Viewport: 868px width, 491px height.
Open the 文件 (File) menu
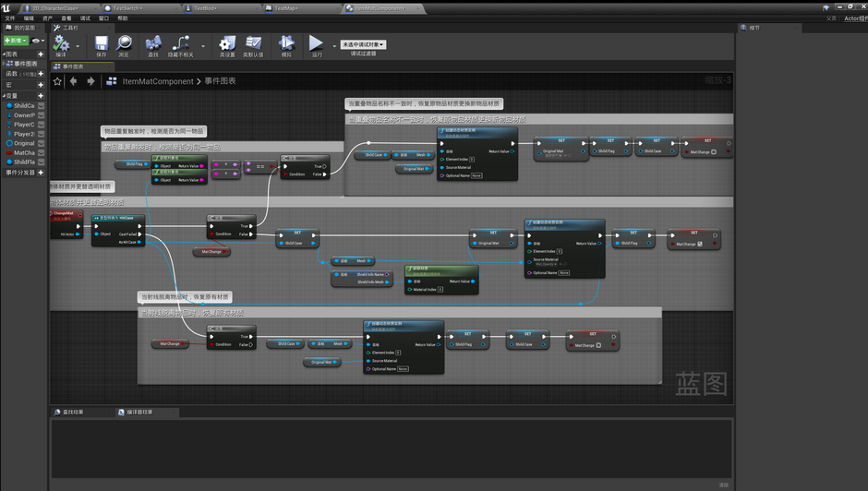click(10, 18)
